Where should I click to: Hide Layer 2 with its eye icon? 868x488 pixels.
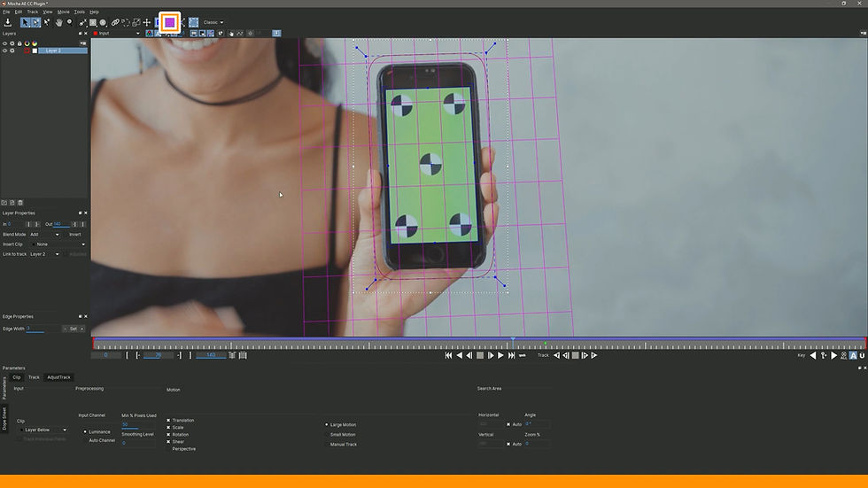click(x=5, y=50)
